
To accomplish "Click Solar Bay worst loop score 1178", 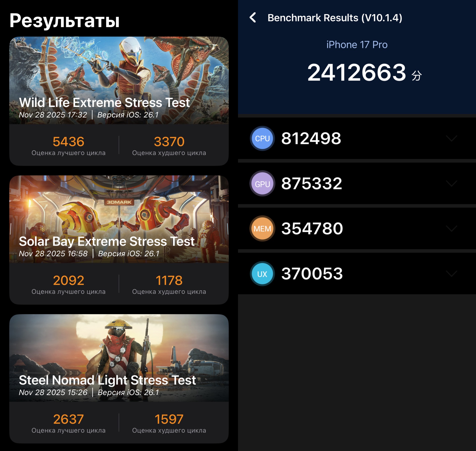I will (169, 281).
